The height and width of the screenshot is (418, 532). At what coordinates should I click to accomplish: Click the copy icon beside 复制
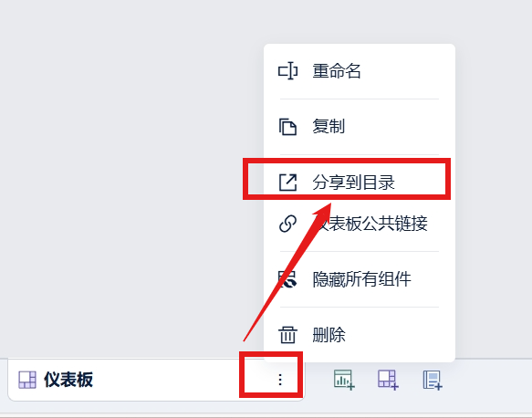(x=287, y=127)
